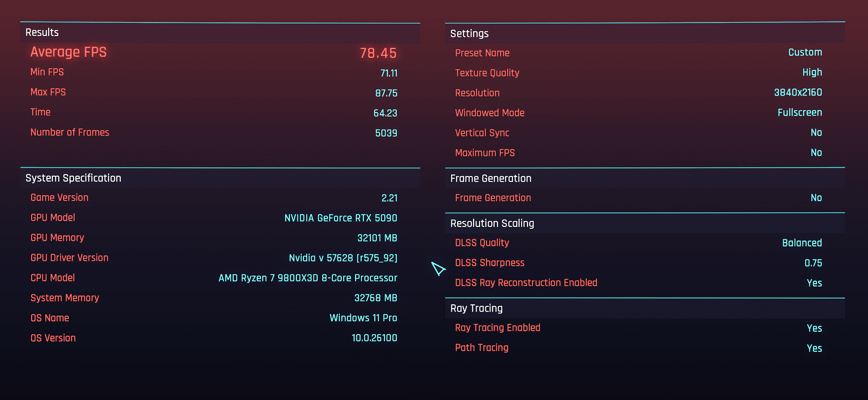Click the System Specification section header
The height and width of the screenshot is (400, 868).
pyautogui.click(x=73, y=178)
